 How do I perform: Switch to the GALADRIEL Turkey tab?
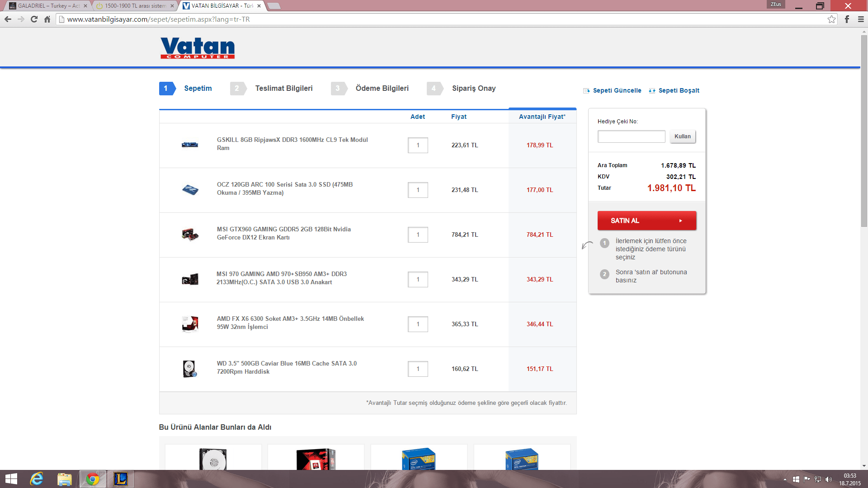pos(45,6)
